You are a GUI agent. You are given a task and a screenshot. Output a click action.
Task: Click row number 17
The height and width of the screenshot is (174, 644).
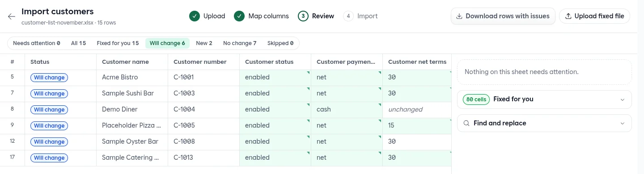pyautogui.click(x=13, y=157)
